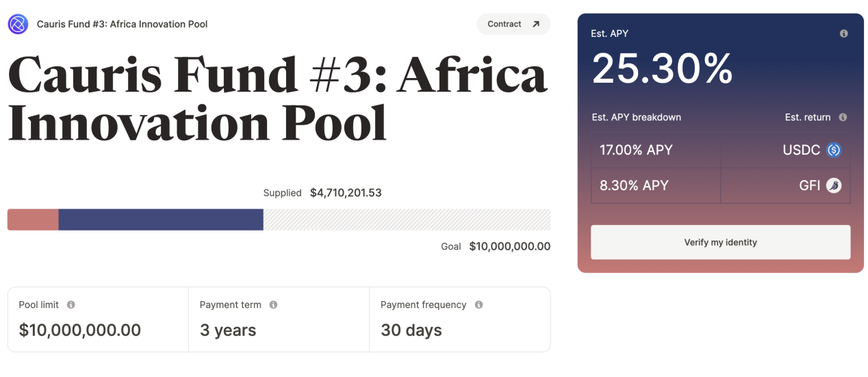This screenshot has height=377, width=868.
Task: Click the Est. return info icon
Action: (x=843, y=117)
